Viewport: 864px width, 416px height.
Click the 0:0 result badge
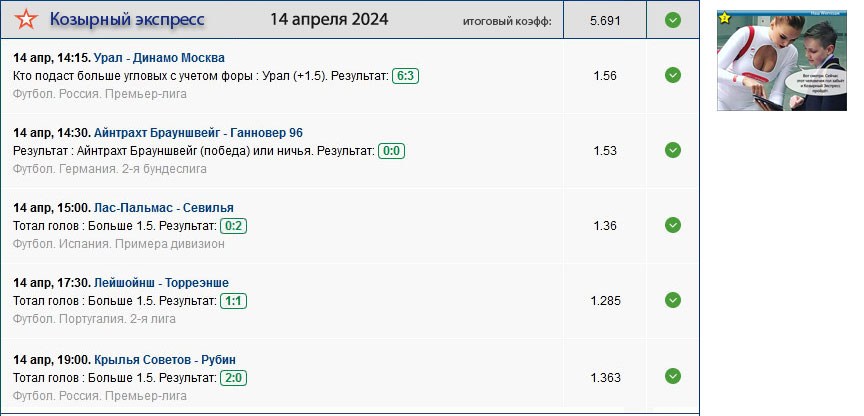tap(392, 151)
